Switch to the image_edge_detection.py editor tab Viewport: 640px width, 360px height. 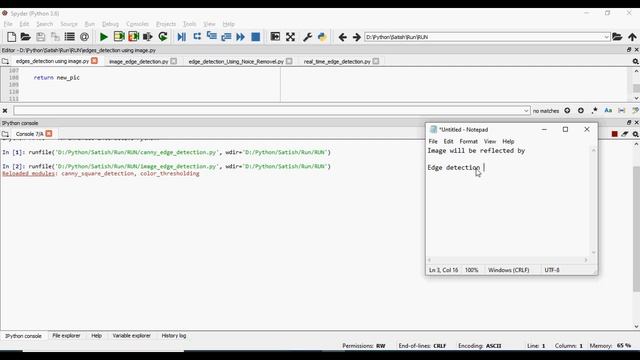[138, 61]
